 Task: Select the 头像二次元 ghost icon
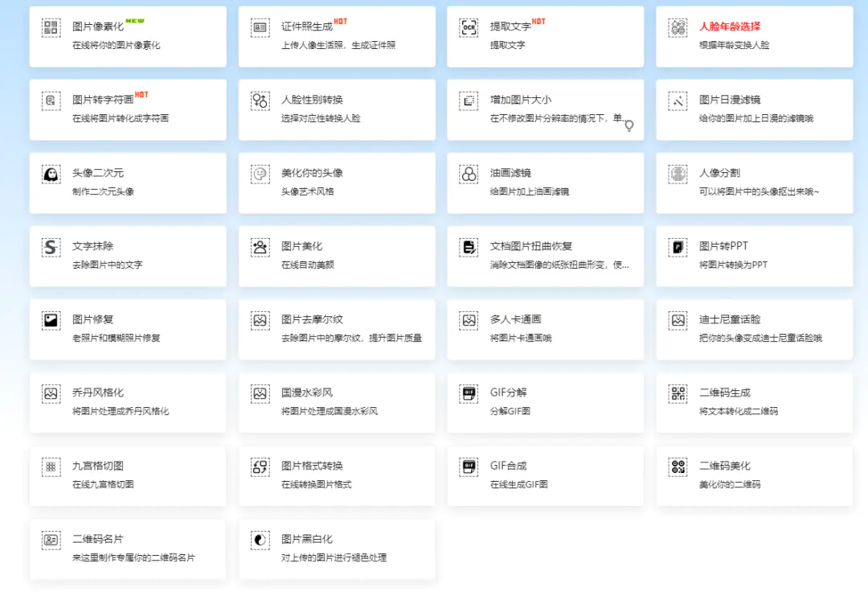coord(51,174)
